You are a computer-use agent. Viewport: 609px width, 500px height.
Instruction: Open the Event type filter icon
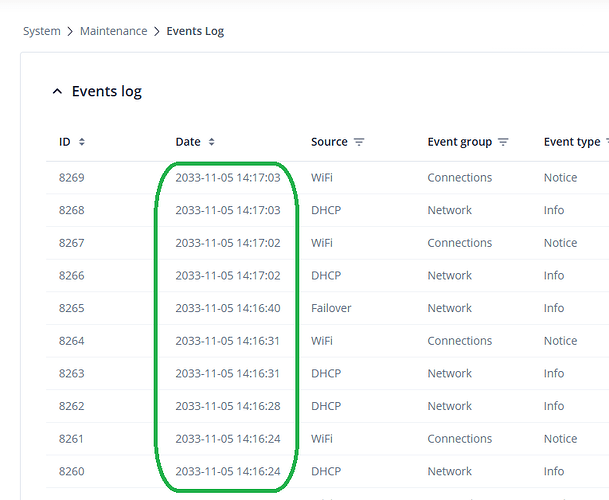tap(607, 142)
